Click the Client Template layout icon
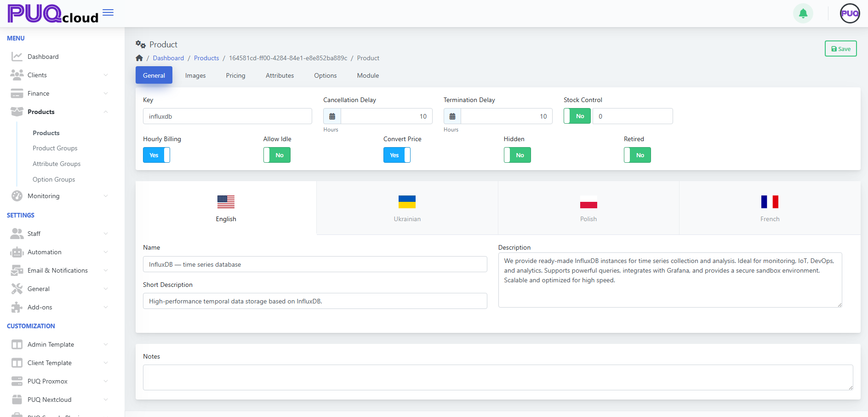The image size is (868, 417). click(17, 363)
